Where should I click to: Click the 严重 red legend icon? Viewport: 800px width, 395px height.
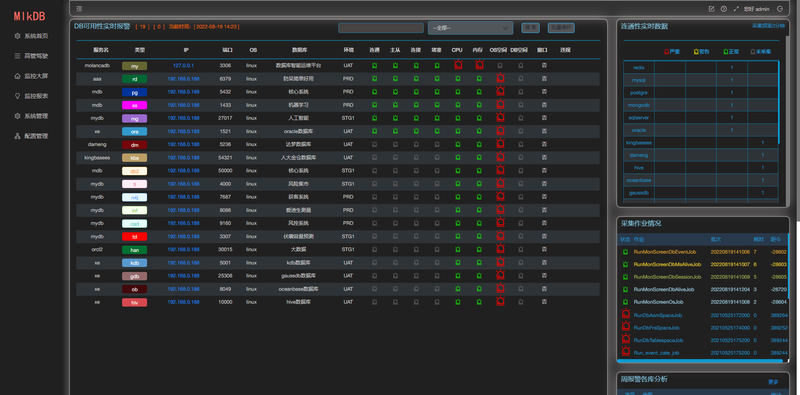click(x=666, y=52)
